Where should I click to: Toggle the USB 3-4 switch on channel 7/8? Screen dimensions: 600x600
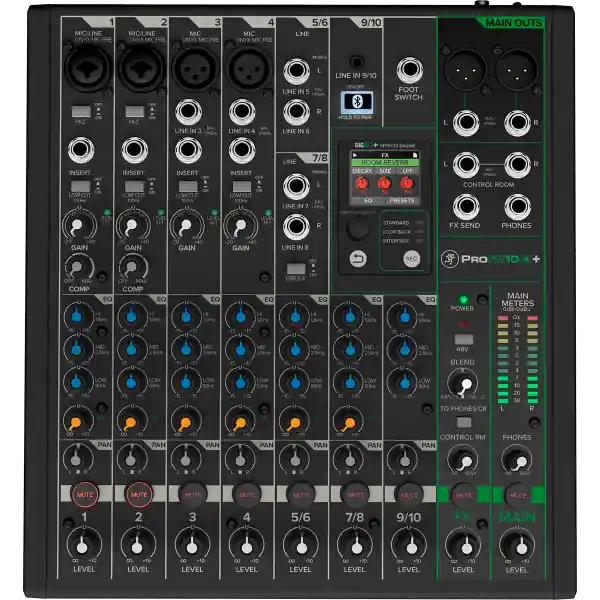coord(296,268)
